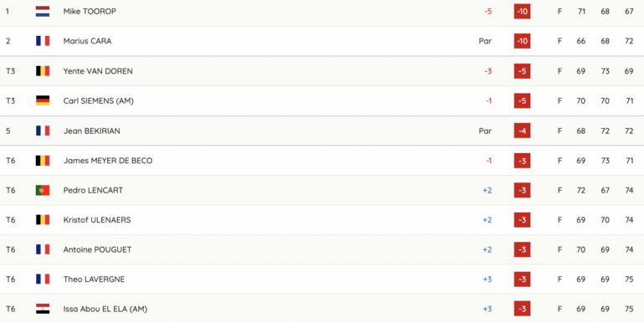Click T3 position of Carl SIEMENS row
Screen dimensions: 644x323
[x=10, y=100]
